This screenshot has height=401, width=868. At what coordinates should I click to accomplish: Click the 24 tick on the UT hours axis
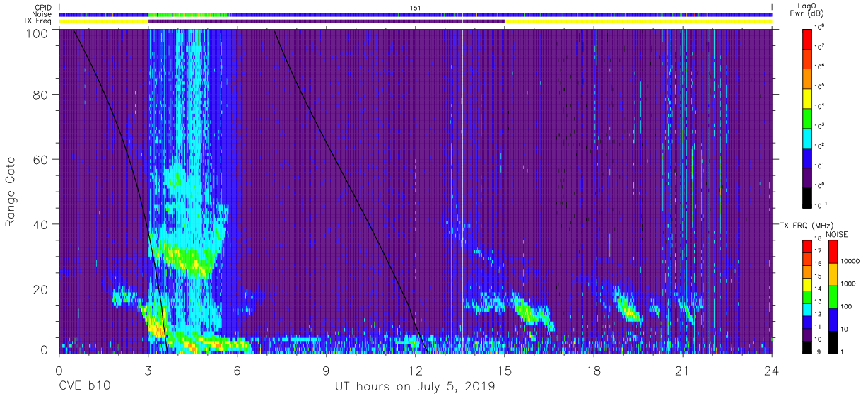[772, 370]
